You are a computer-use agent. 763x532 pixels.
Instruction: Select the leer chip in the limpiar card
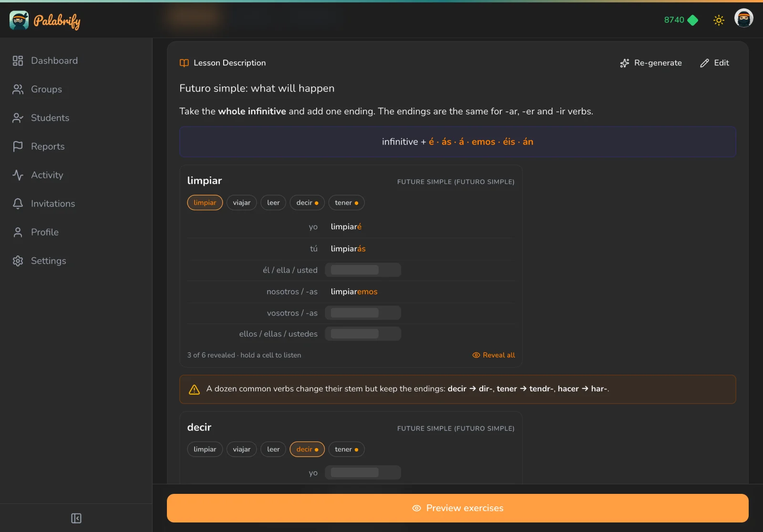click(273, 203)
